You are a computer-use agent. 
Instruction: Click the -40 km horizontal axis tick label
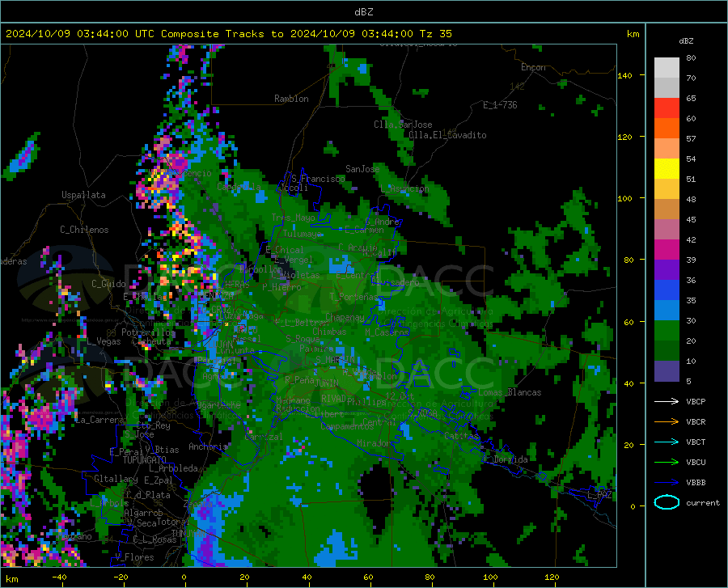click(x=59, y=577)
